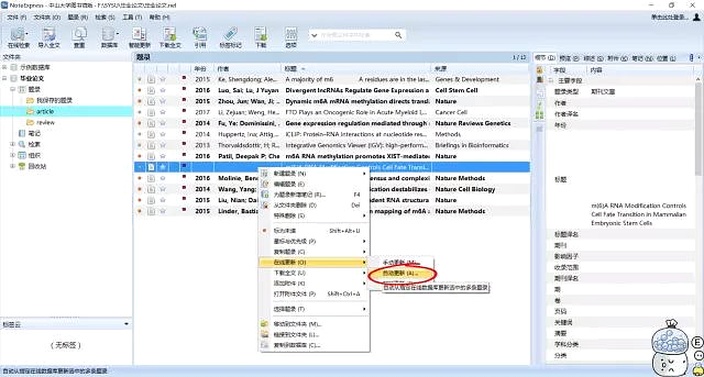The image size is (704, 377).
Task: Select the Dynamic m6A mRNA methylation record
Action: [x=332, y=101]
